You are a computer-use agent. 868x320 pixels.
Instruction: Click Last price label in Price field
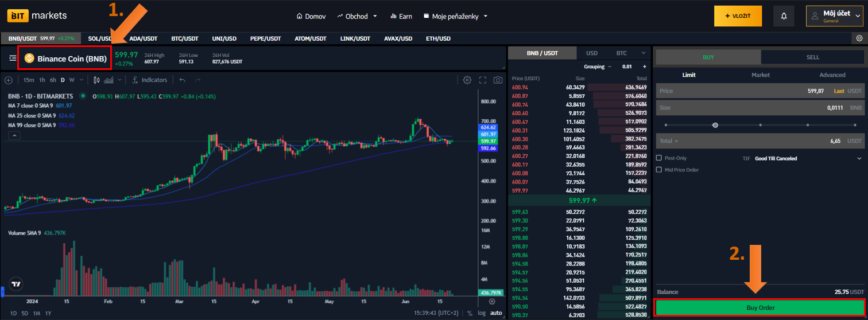(x=839, y=91)
